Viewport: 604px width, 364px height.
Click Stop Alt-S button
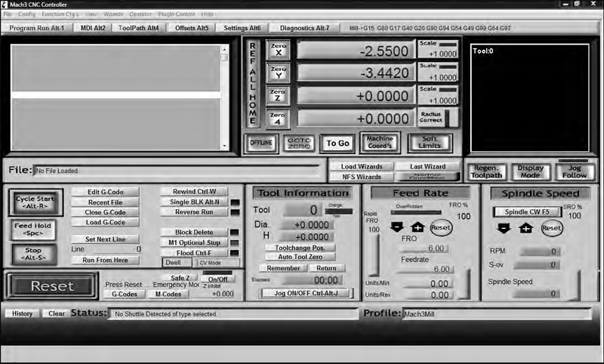[x=33, y=254]
